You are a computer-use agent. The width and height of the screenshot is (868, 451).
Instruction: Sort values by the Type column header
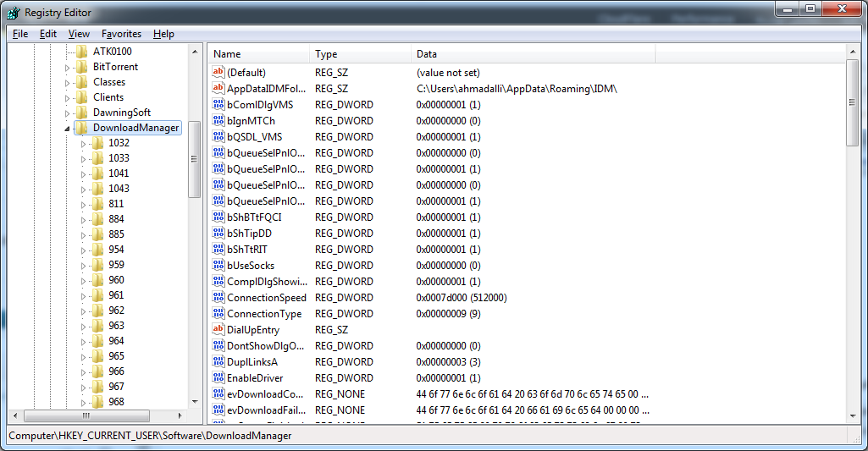tap(361, 54)
